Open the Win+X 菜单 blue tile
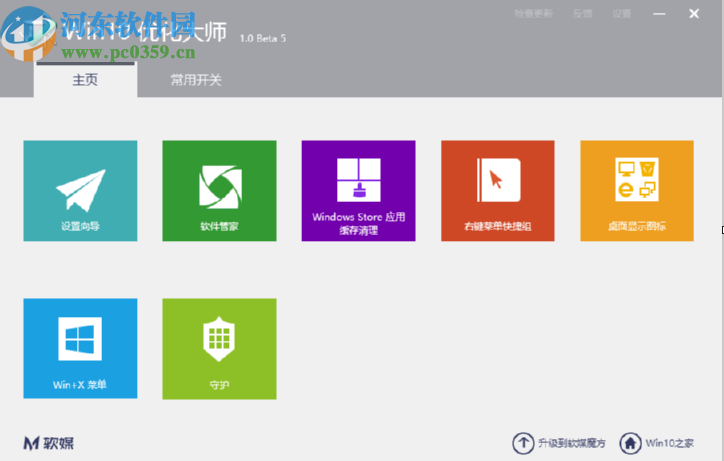 pos(80,348)
